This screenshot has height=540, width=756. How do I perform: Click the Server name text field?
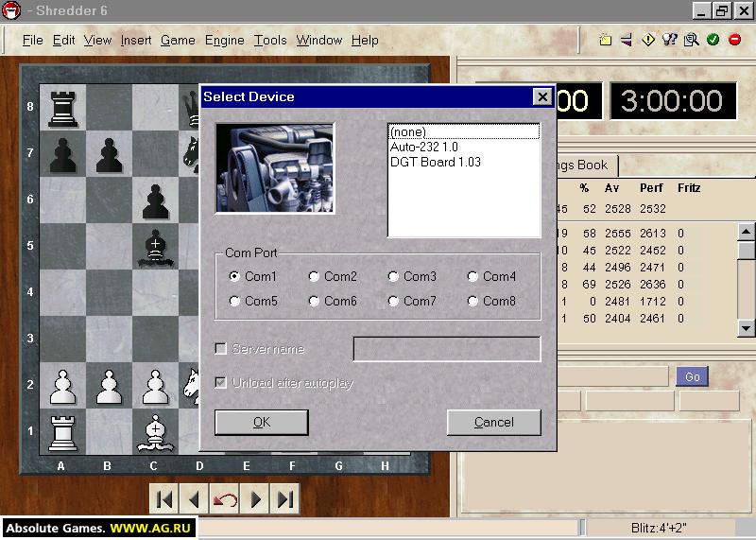pyautogui.click(x=447, y=349)
